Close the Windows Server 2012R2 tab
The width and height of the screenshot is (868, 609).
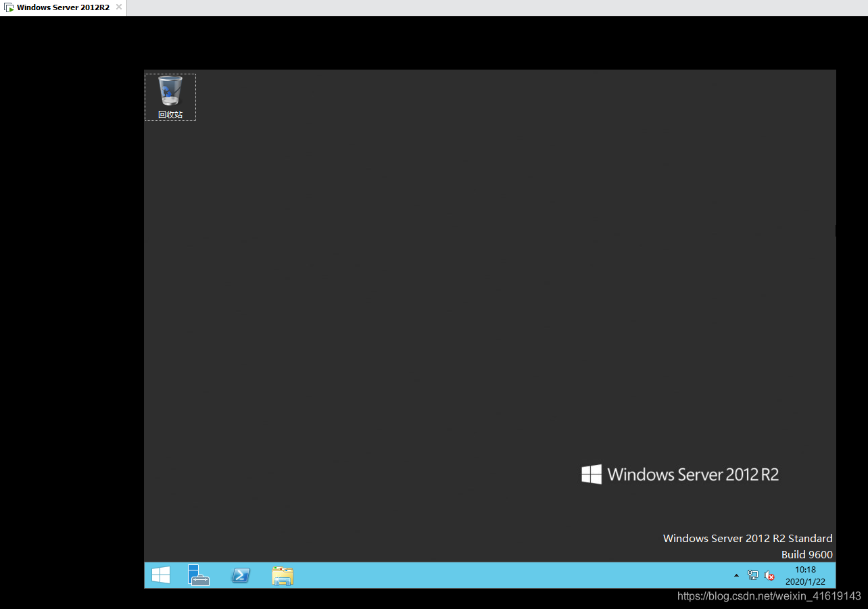tap(118, 7)
